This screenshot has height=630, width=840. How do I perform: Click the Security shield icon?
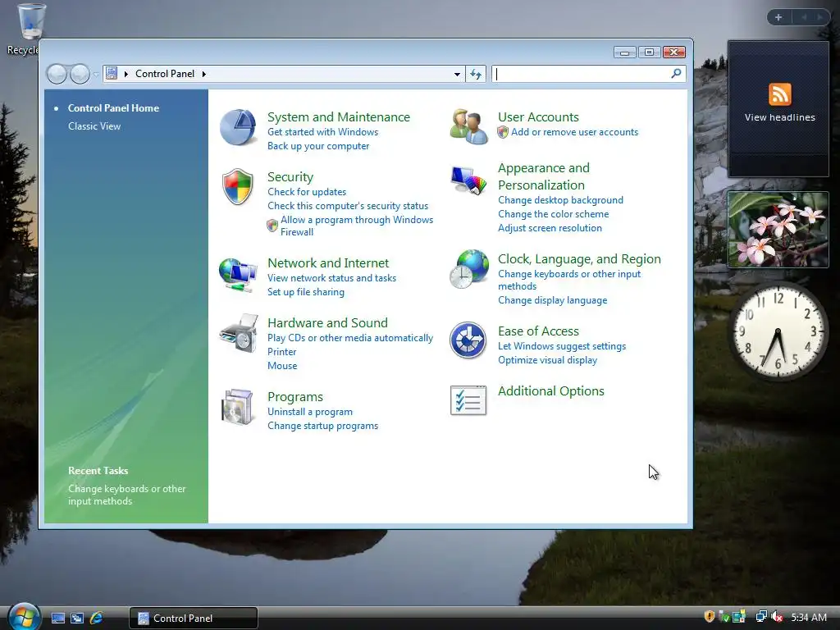(238, 186)
